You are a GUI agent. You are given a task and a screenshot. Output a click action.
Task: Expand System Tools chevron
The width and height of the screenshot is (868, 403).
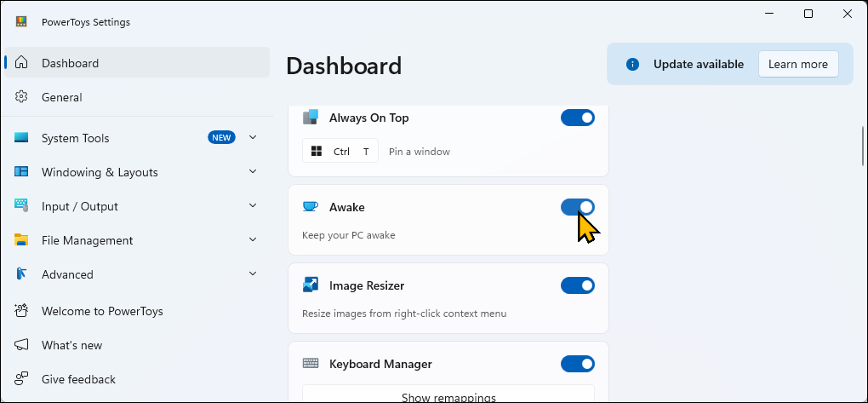(x=253, y=137)
